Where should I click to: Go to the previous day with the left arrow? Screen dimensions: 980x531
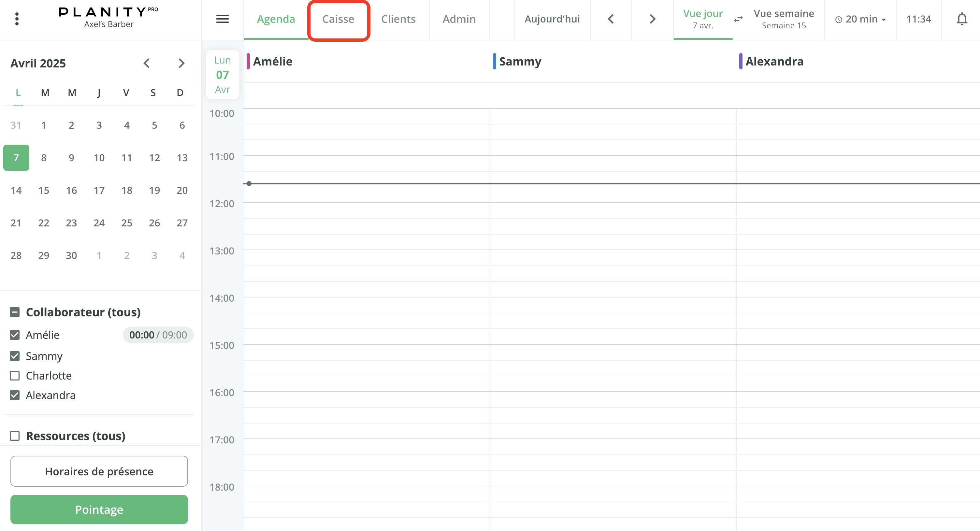point(611,19)
